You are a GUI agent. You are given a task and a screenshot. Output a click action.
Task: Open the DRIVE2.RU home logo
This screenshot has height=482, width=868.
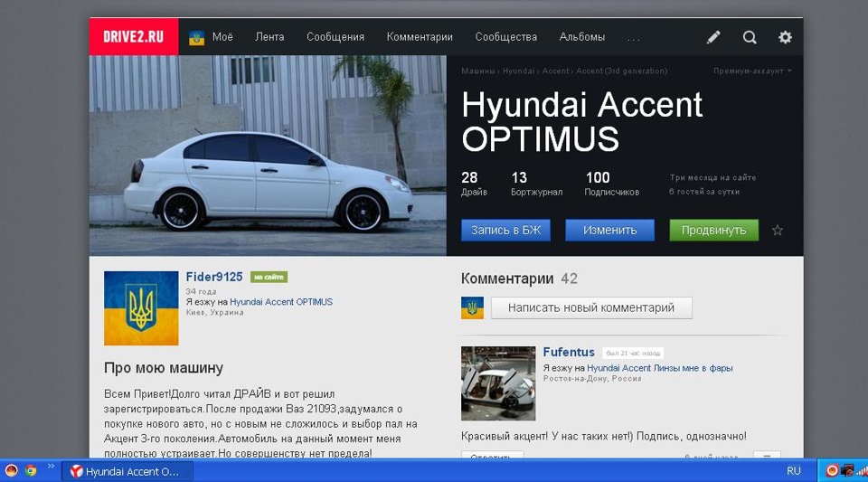point(134,36)
